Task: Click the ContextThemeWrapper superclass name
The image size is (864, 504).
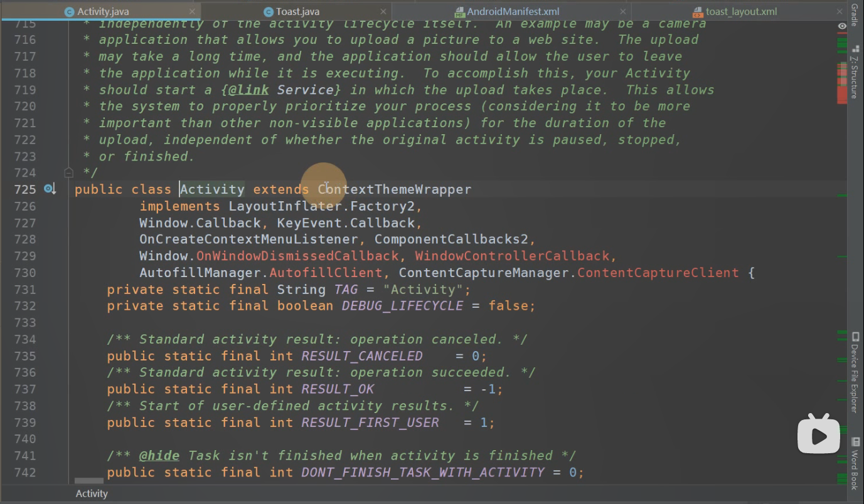Action: click(x=394, y=189)
